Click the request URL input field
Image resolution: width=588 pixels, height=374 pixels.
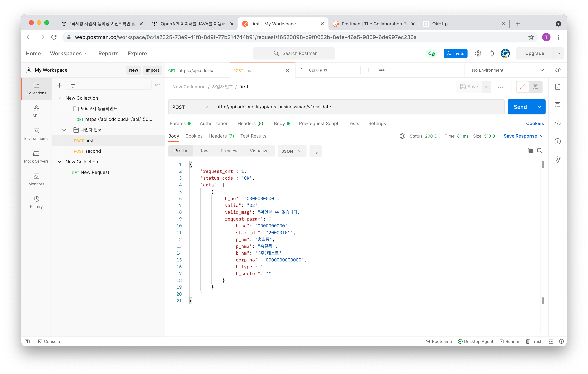358,107
